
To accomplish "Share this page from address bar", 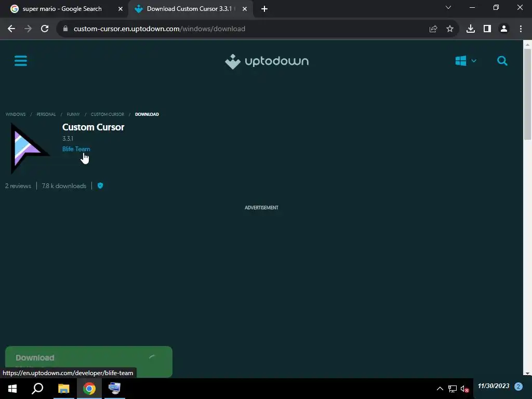I will [433, 29].
